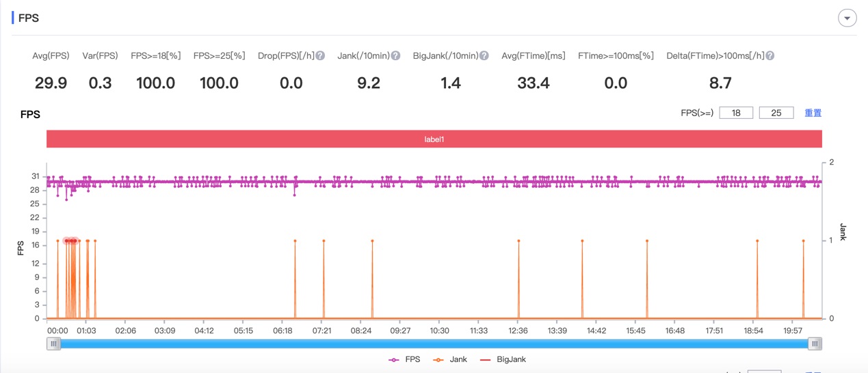Viewport: 868px width, 373px height.
Task: Click the 15:45 time axis label
Action: 635,331
